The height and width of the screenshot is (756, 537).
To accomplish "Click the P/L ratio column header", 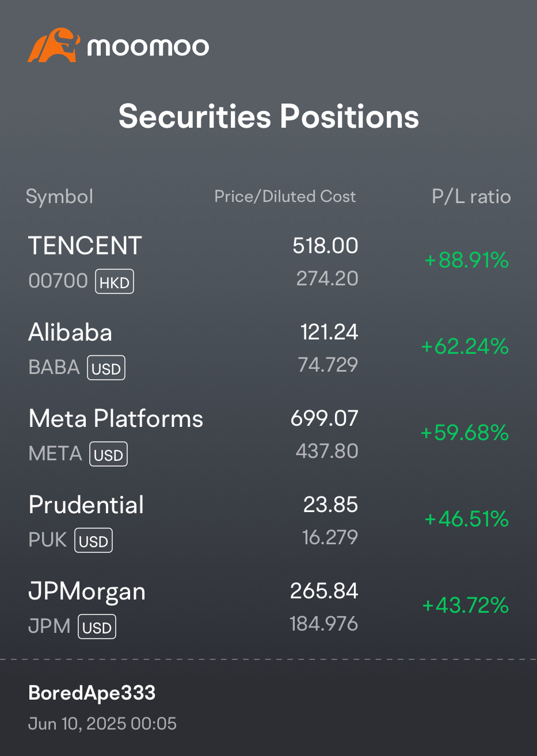I will point(471,197).
